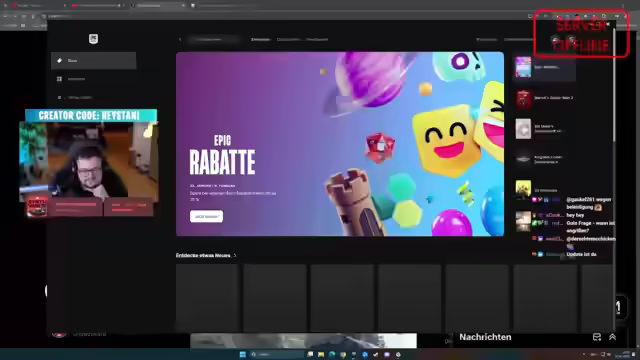Open the Sid Meier's game thumbnail
Image resolution: width=640 pixels, height=360 pixels.
point(523,129)
